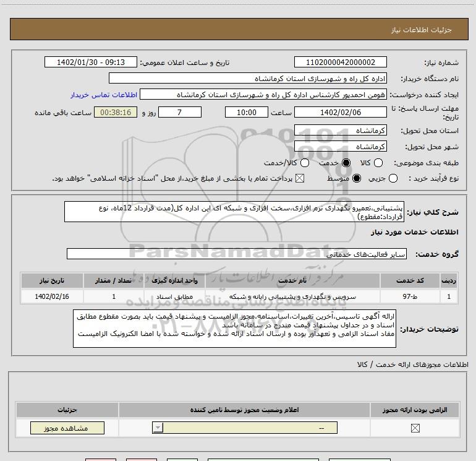Click the جزئیات column header
Viewport: 476px width, 461px height.
pyautogui.click(x=67, y=410)
